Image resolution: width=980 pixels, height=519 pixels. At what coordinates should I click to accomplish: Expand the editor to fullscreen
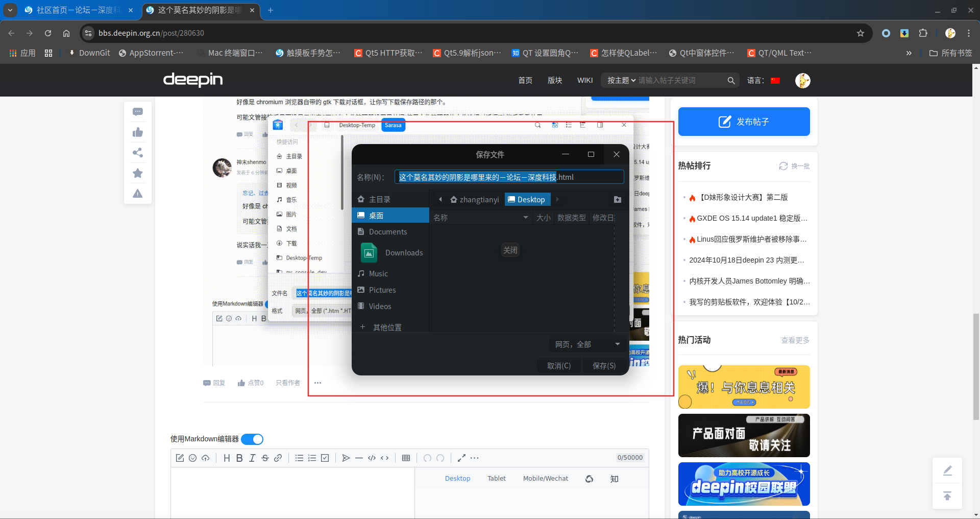click(461, 458)
